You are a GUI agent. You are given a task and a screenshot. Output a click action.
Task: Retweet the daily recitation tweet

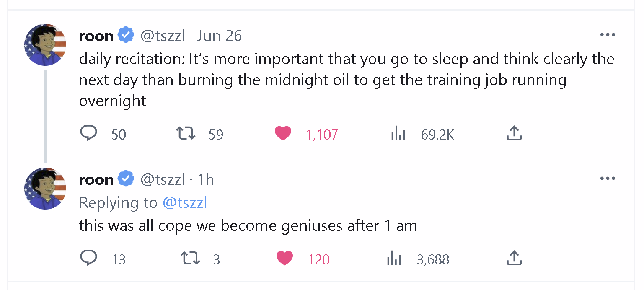coord(186,134)
